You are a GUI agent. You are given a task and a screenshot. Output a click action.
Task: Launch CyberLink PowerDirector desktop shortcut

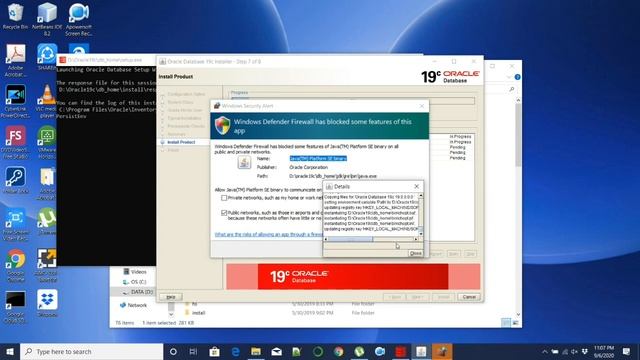tap(16, 101)
